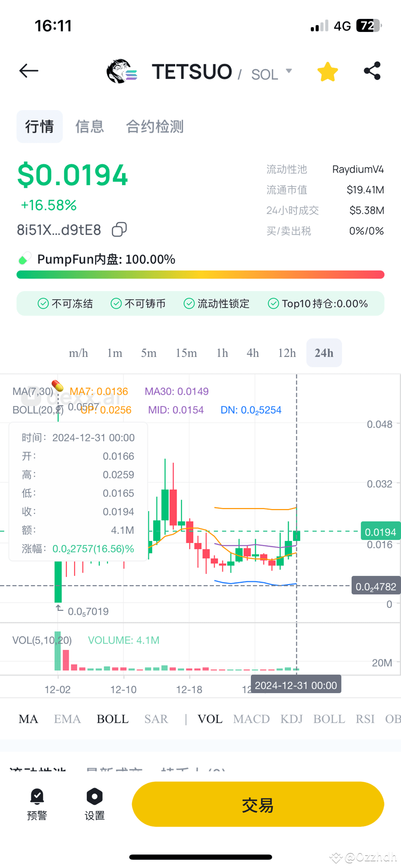This screenshot has height=868, width=401.
Task: Tap the DN Bollinger value label
Action: pos(251,410)
